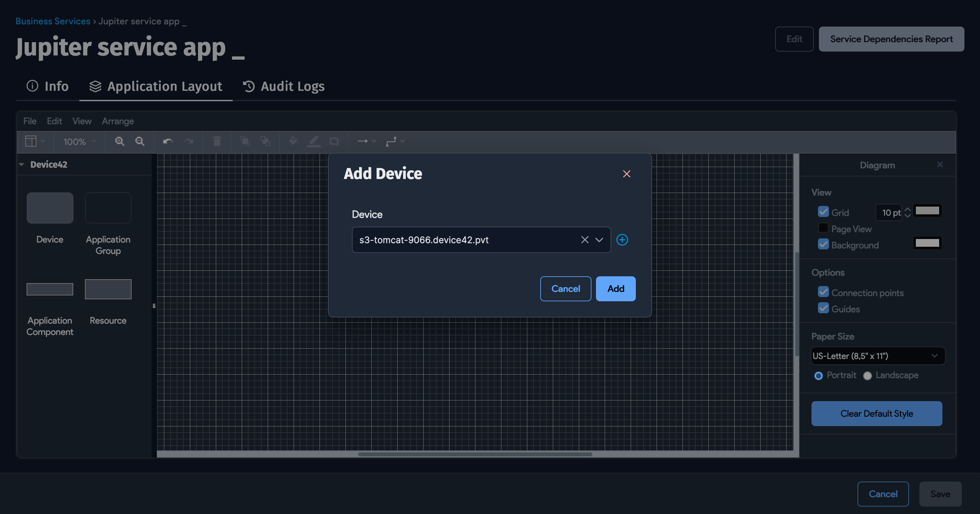The image size is (980, 514).
Task: Click the blue plus icon next to Device field
Action: point(622,239)
